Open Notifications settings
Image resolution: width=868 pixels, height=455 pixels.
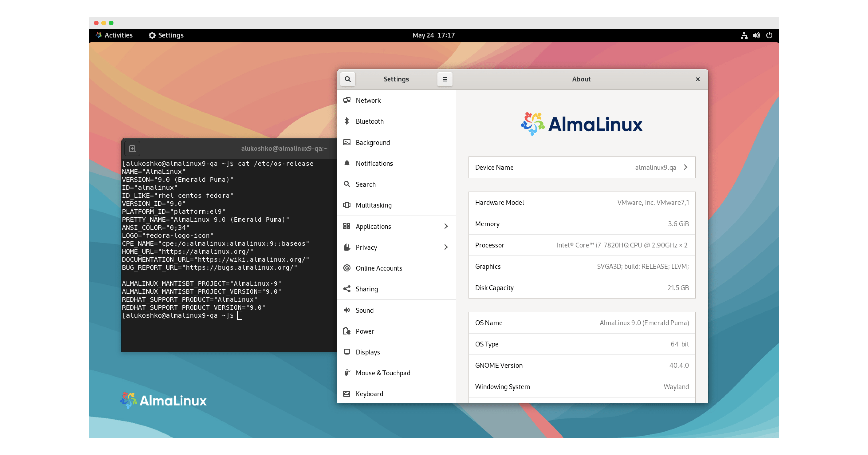396,163
